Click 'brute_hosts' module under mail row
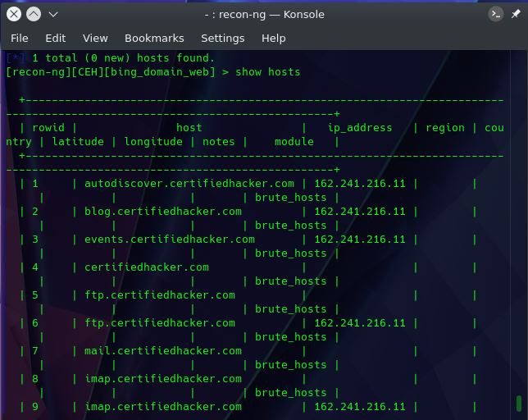Screen dimensions: 528x420 point(290,365)
